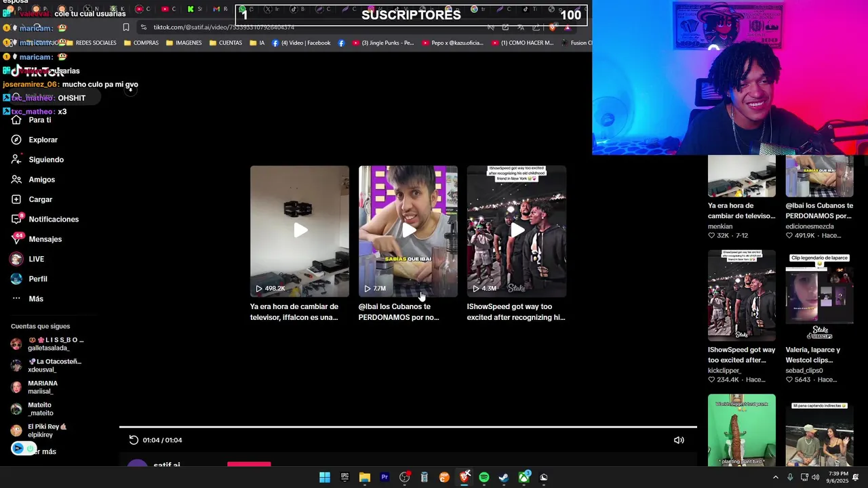This screenshot has height=488, width=868.
Task: Open xdeusval_ followed account
Action: click(x=46, y=365)
